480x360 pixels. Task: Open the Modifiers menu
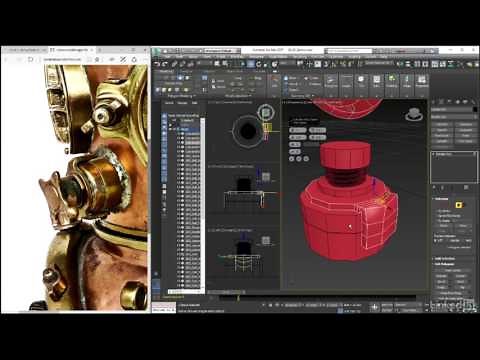pyautogui.click(x=237, y=57)
